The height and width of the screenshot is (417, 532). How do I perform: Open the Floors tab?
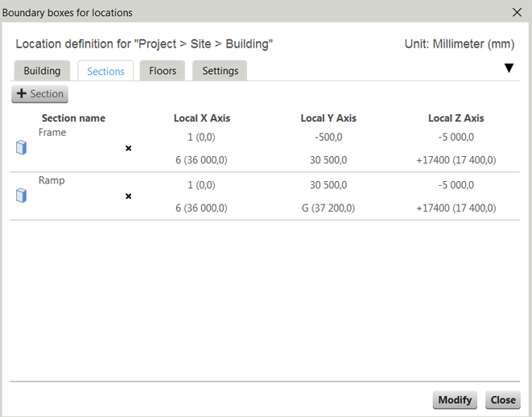163,71
